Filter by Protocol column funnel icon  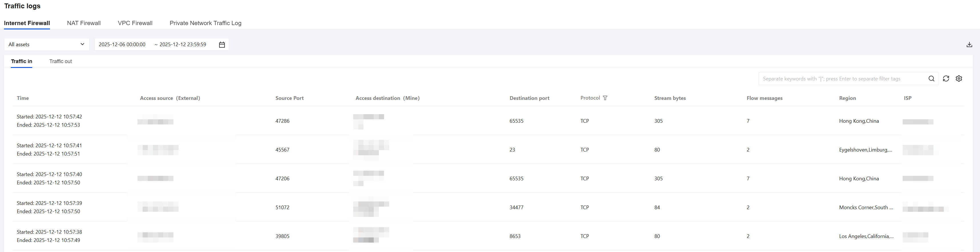pyautogui.click(x=605, y=98)
